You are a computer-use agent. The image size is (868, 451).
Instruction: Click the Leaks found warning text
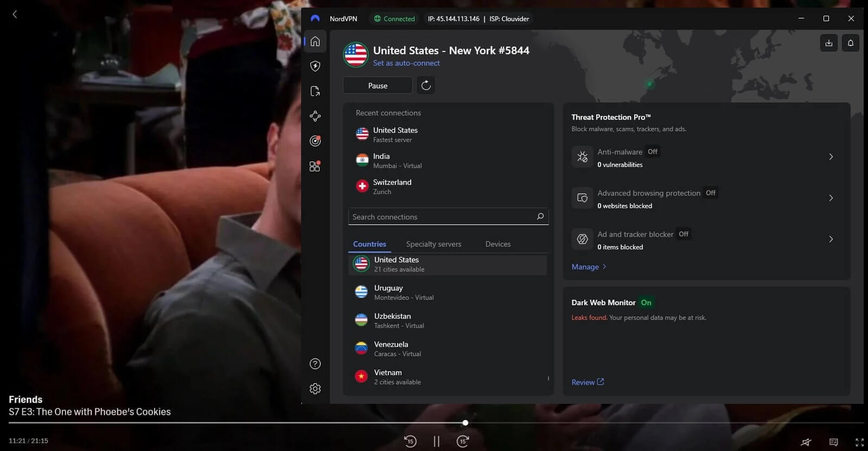point(589,318)
